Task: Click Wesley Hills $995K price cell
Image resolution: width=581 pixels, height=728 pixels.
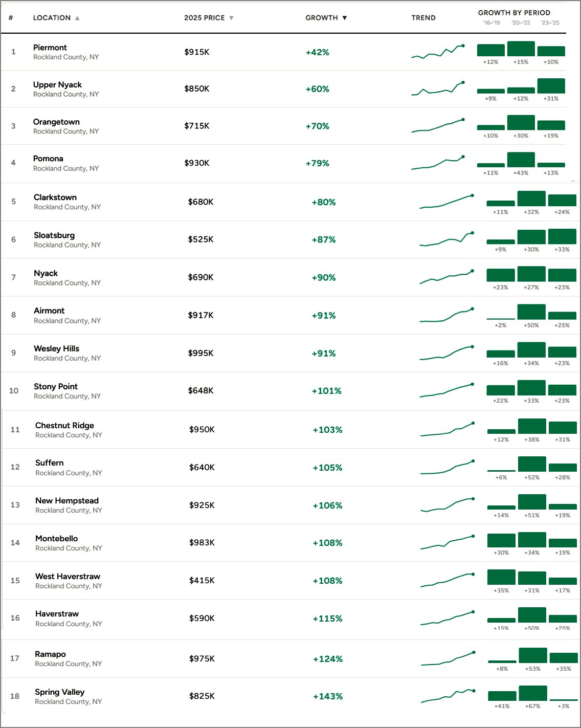Action: [200, 354]
